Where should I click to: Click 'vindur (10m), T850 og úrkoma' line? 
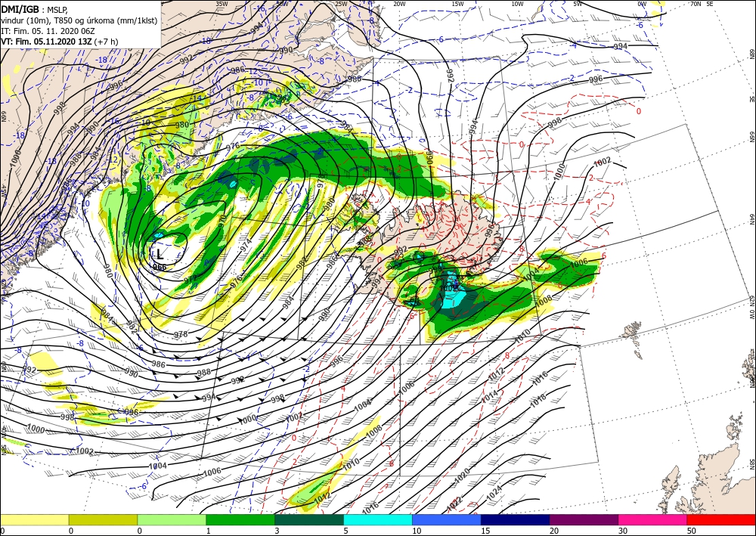click(x=79, y=20)
